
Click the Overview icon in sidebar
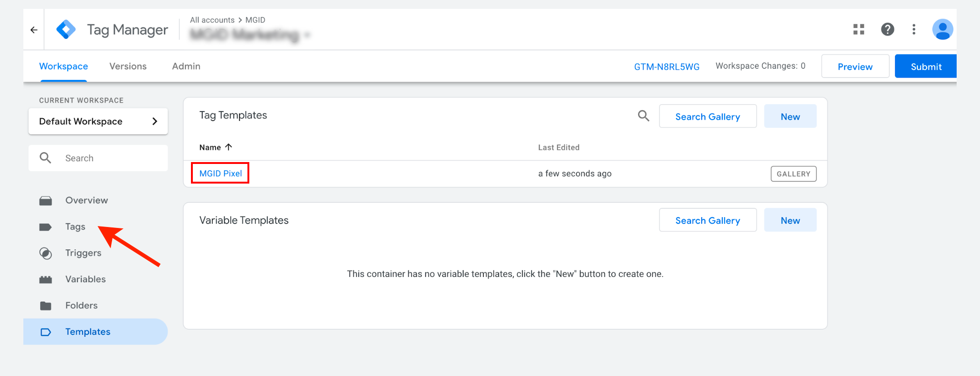point(46,200)
